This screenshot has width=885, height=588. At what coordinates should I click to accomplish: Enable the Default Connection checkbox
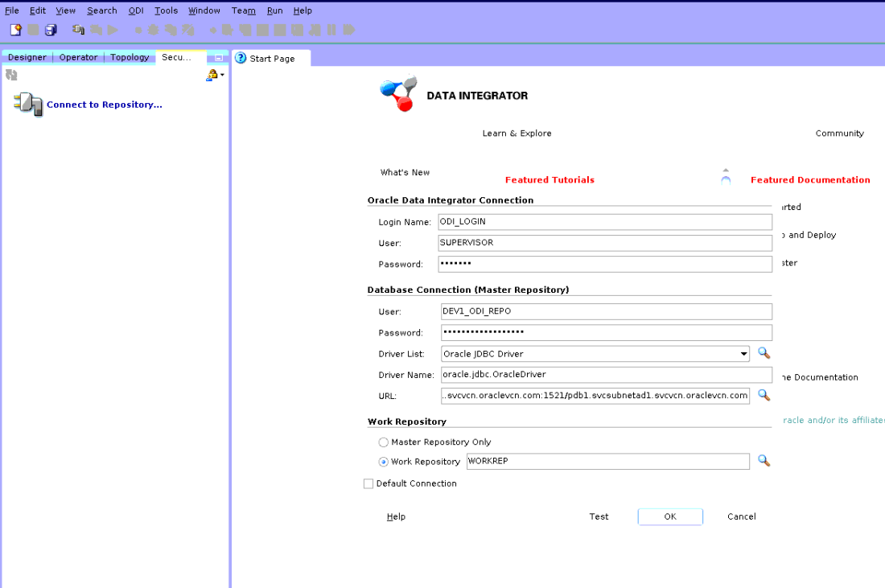point(368,483)
